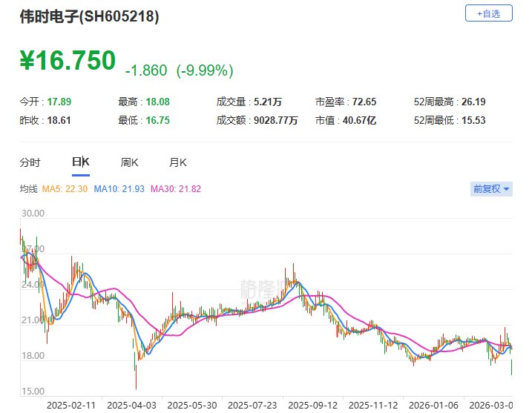Click the percentage change (-9.99%)

(x=205, y=70)
